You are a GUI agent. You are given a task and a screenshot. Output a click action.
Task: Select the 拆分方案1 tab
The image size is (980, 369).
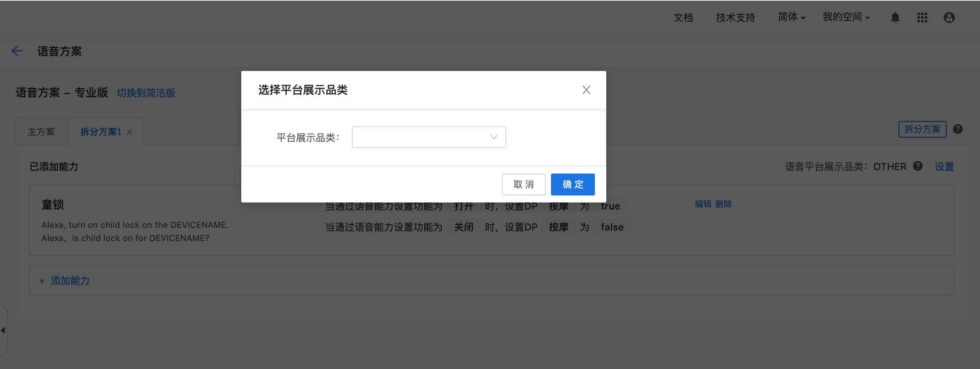pos(101,131)
